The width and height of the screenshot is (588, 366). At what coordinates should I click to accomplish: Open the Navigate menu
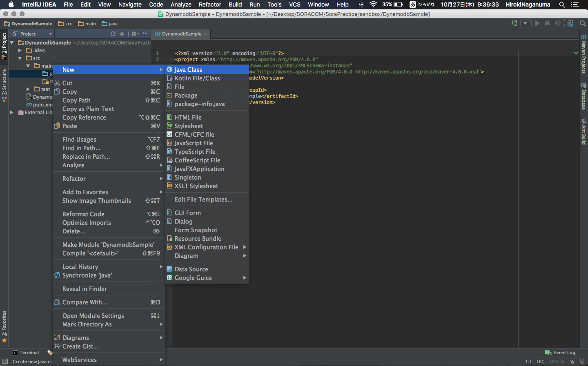[x=129, y=4]
